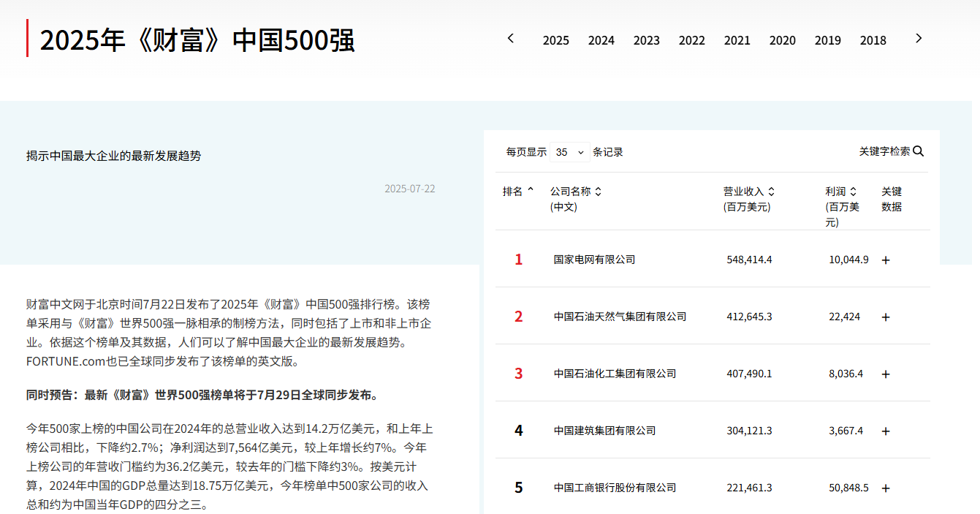Click revenue value 304,121.3
Viewport: 980px width, 514px height.
pos(749,431)
